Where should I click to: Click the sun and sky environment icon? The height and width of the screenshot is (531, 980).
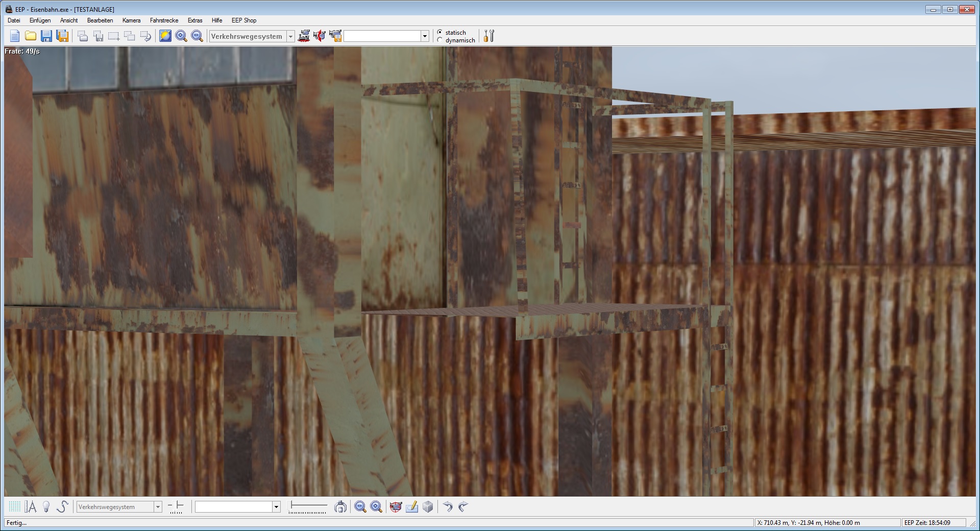[165, 36]
